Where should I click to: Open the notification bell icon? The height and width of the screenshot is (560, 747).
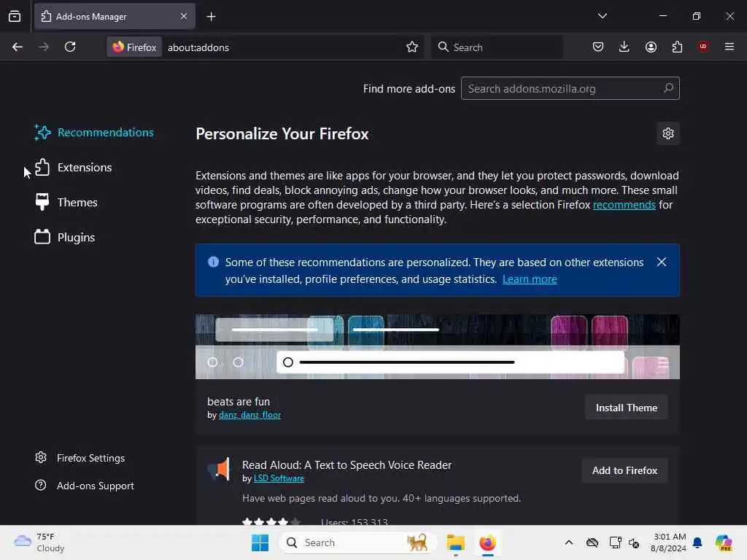[x=697, y=542]
